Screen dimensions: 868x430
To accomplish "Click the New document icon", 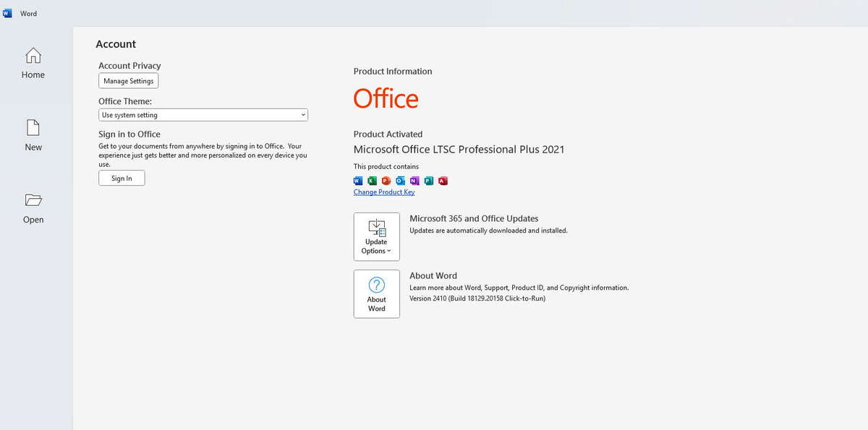I will (x=33, y=128).
